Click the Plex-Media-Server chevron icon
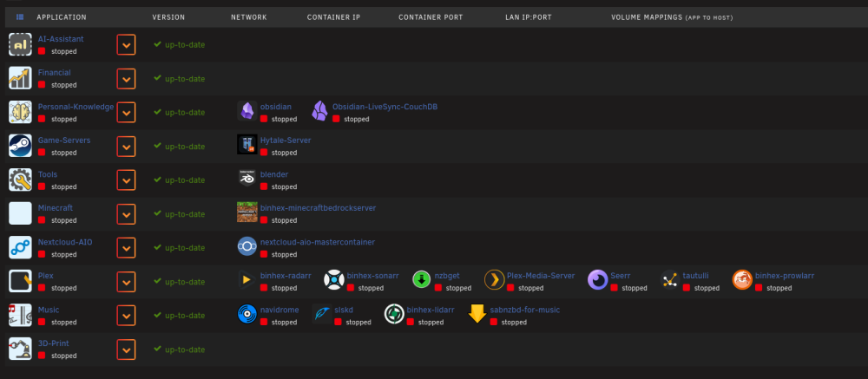This screenshot has width=868, height=379. pyautogui.click(x=495, y=280)
